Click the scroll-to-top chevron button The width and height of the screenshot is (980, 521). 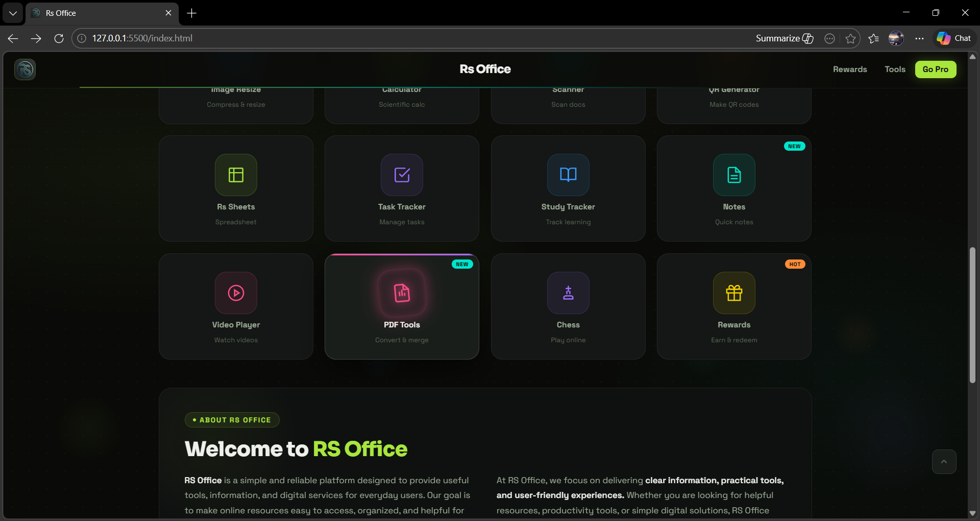[944, 461]
